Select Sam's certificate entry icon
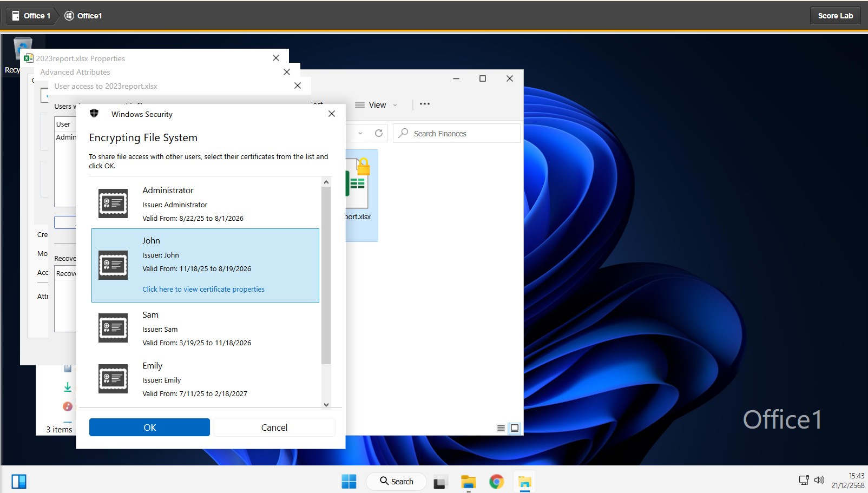Image resolution: width=868 pixels, height=493 pixels. pos(113,328)
